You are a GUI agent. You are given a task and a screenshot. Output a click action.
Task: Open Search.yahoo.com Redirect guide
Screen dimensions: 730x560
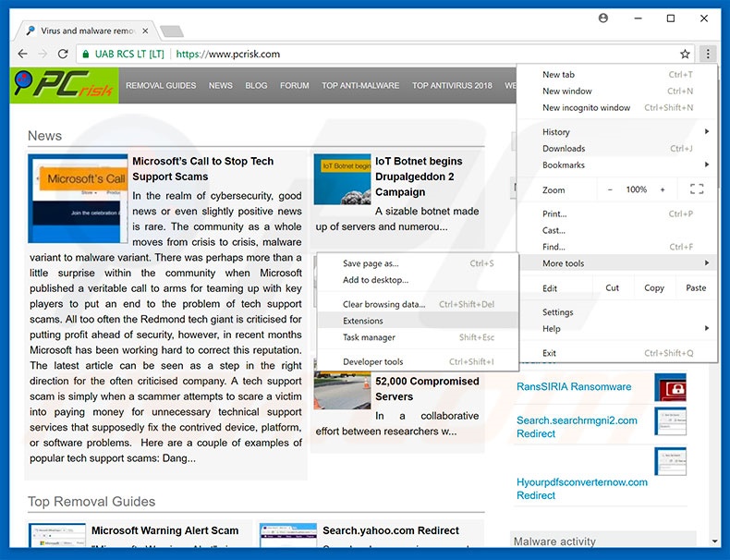tap(391, 530)
